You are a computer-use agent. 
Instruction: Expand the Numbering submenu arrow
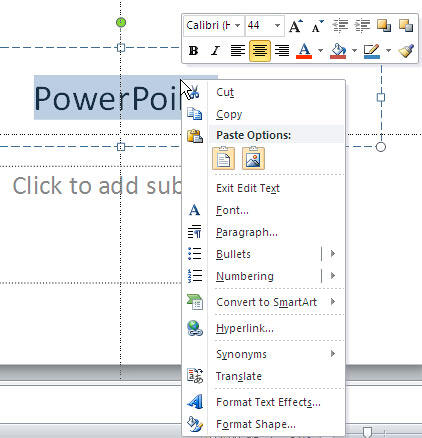(333, 276)
